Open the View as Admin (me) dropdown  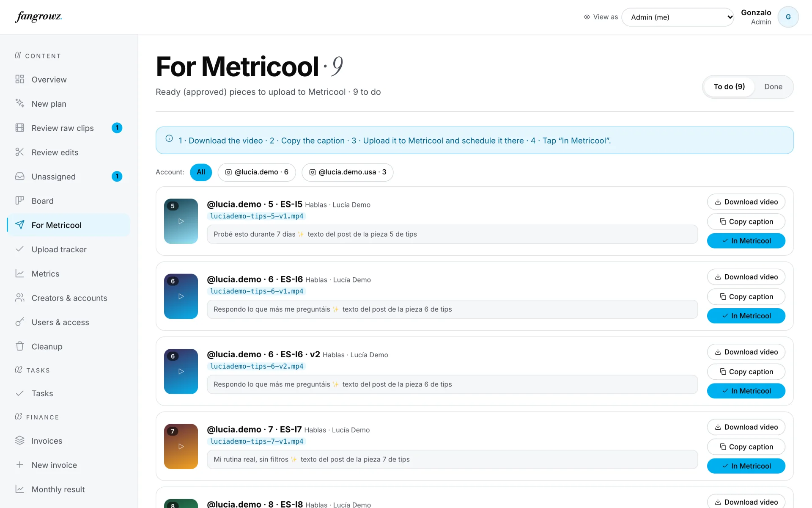pyautogui.click(x=678, y=17)
